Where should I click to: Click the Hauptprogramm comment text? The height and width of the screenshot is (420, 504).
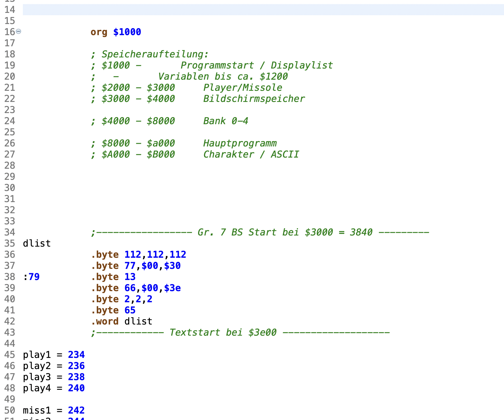click(x=240, y=143)
